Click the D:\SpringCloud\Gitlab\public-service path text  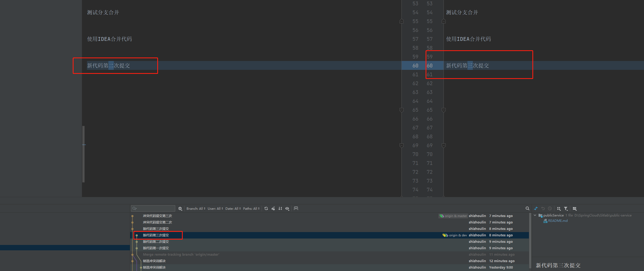(603, 215)
